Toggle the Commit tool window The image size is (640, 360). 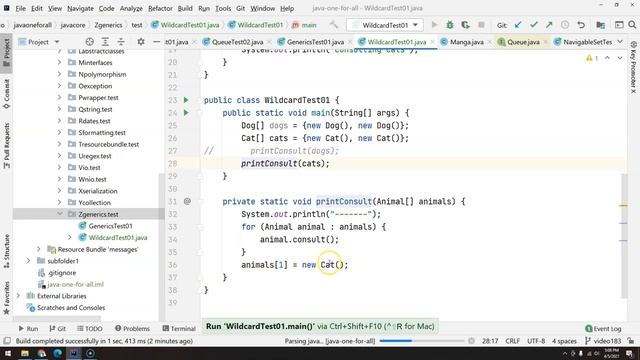pos(7,94)
